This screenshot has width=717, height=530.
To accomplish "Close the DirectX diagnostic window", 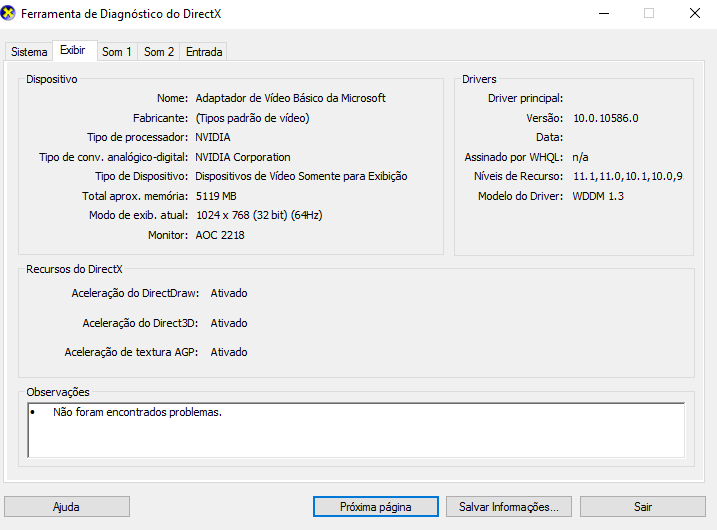I will coord(695,13).
